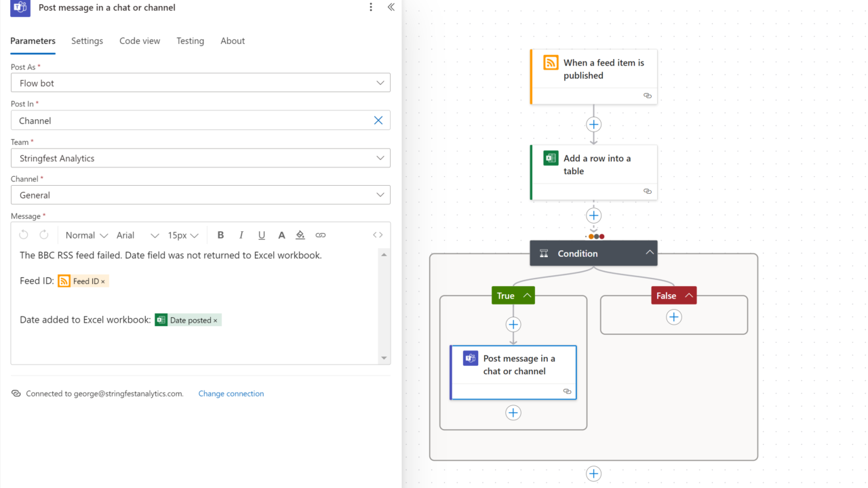Click the RSS icon on the trigger card
Viewport: 868px width, 488px height.
[551, 63]
